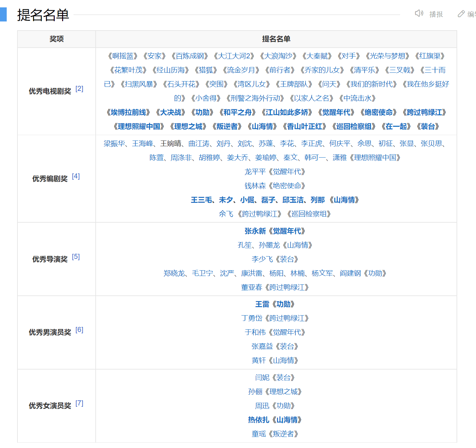Open the 《以家人之名》 link
The image size is (476, 448).
(x=311, y=98)
